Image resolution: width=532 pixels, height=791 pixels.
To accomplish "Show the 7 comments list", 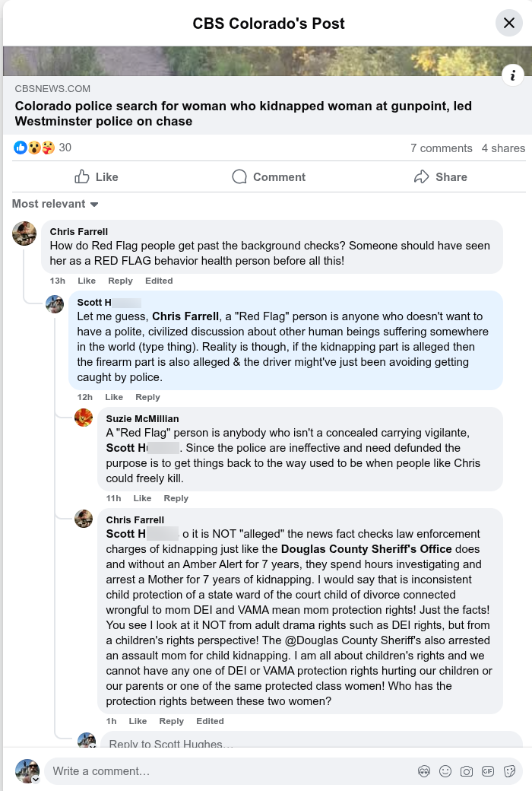I will [441, 148].
